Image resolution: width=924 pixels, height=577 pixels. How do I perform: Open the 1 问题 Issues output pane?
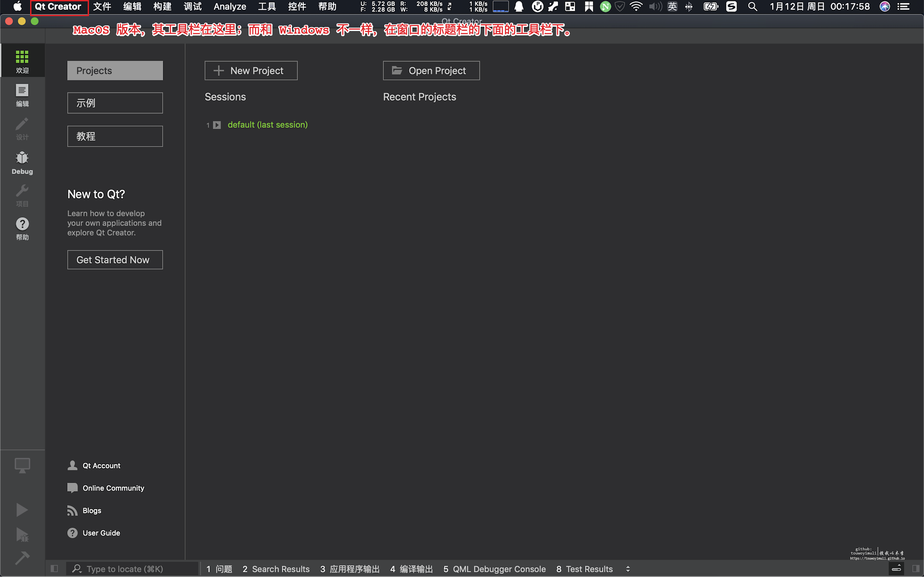click(219, 569)
